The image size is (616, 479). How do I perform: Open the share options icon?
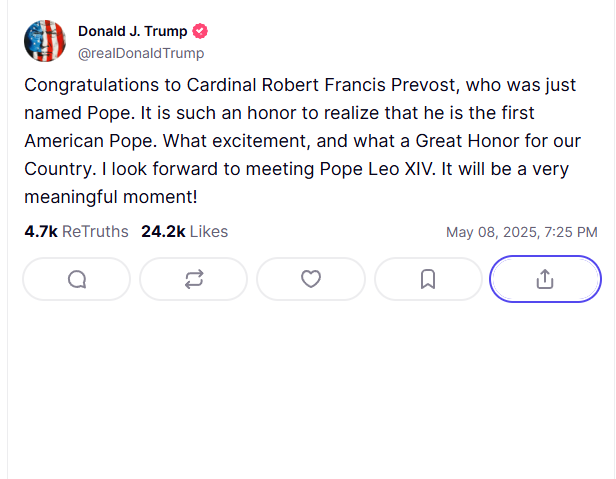click(x=545, y=279)
